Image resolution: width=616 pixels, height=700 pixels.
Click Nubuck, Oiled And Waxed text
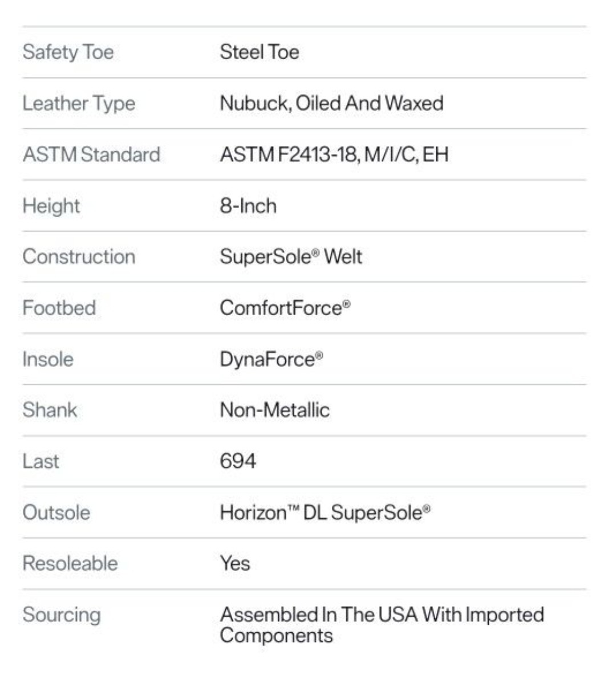pos(331,103)
